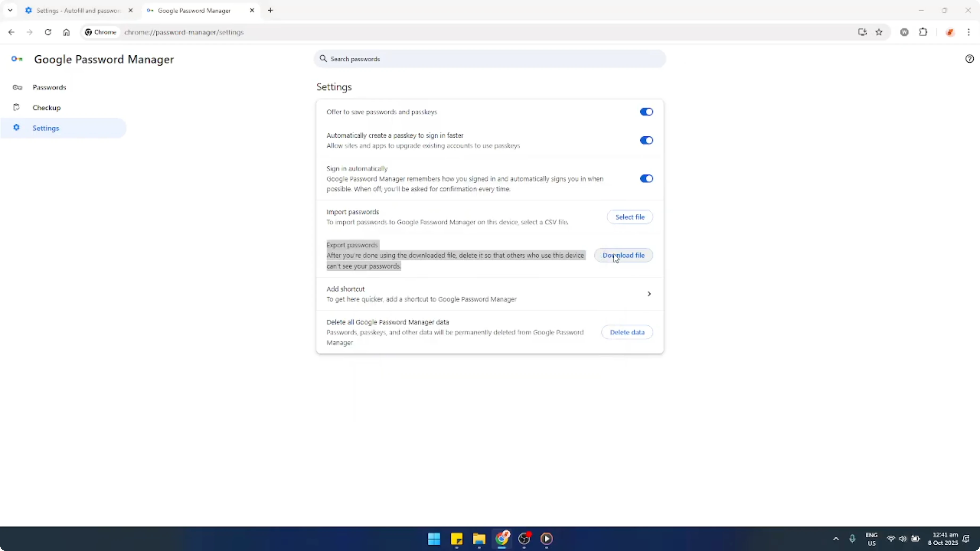This screenshot has width=980, height=551.
Task: Click the Google Password Manager key logo
Action: pyautogui.click(x=17, y=59)
